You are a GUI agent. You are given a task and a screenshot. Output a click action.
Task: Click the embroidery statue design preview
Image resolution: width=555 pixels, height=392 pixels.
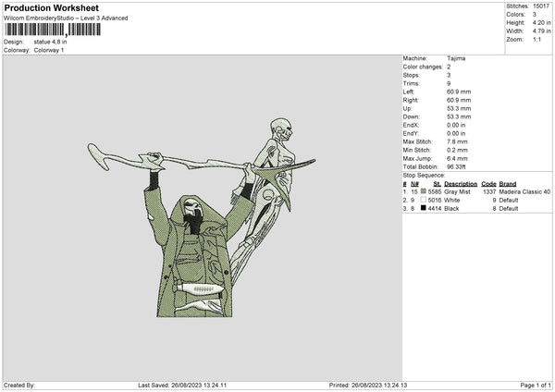click(x=202, y=217)
